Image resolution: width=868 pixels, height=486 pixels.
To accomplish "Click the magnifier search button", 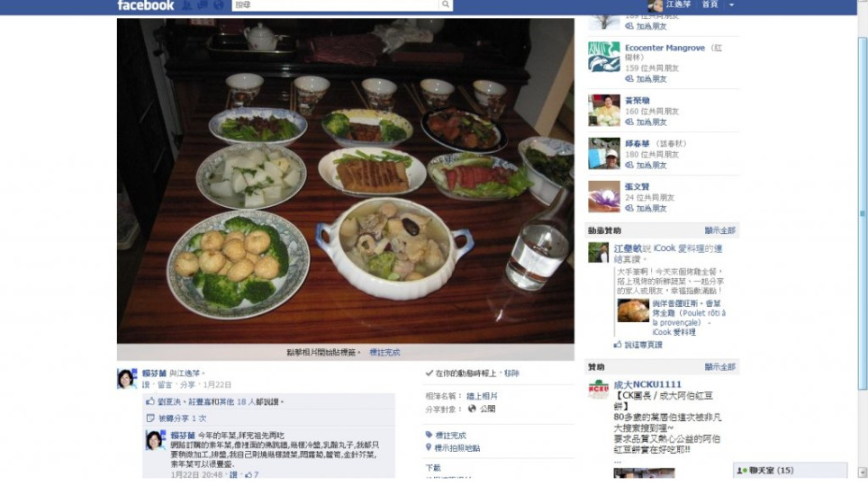I will click(x=446, y=5).
